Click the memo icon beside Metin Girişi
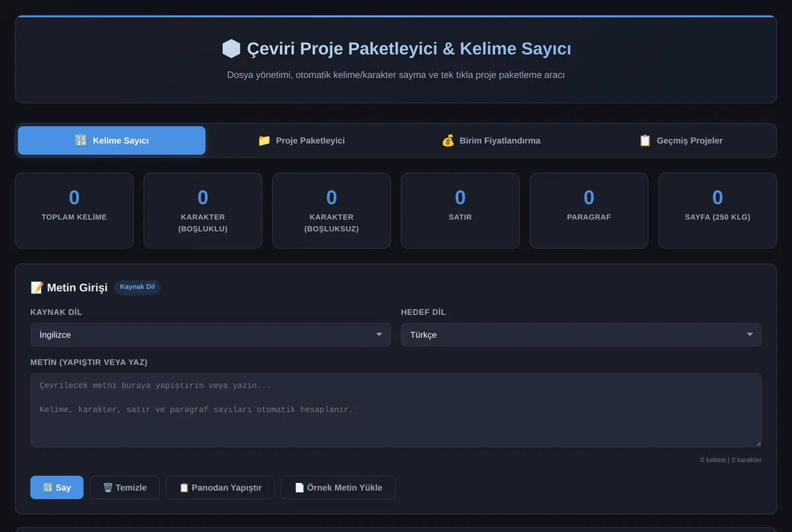792x532 pixels. [x=37, y=288]
